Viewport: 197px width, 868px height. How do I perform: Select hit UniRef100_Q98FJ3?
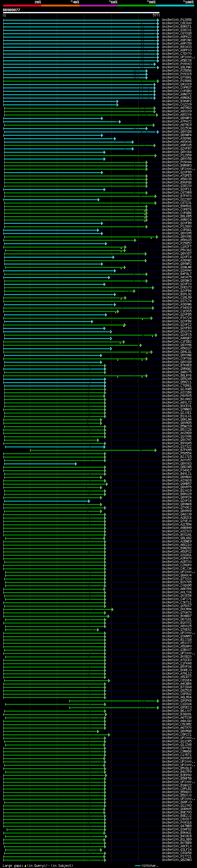pos(177,803)
